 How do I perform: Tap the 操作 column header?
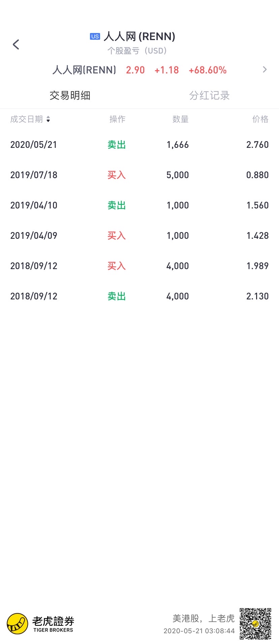click(x=117, y=119)
